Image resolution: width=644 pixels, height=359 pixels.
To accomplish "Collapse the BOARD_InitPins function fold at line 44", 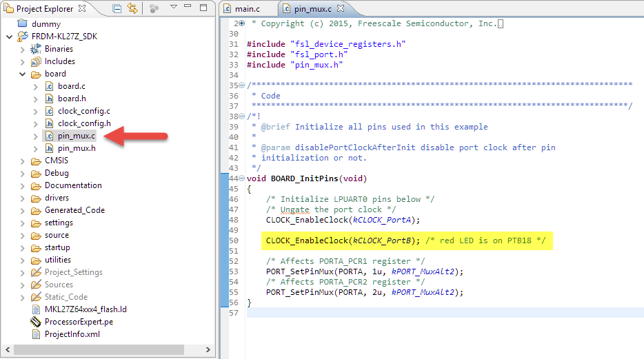I will click(x=241, y=178).
